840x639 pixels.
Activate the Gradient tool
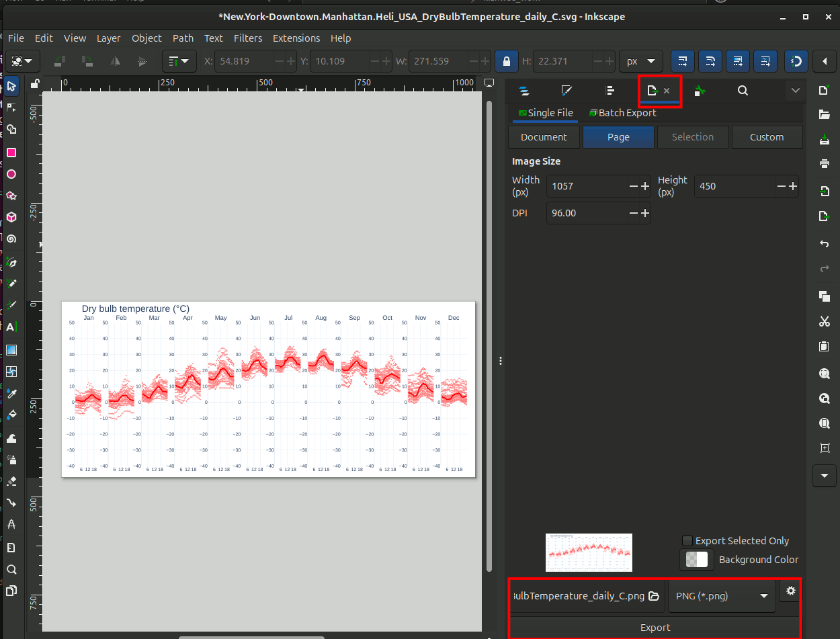click(x=11, y=349)
